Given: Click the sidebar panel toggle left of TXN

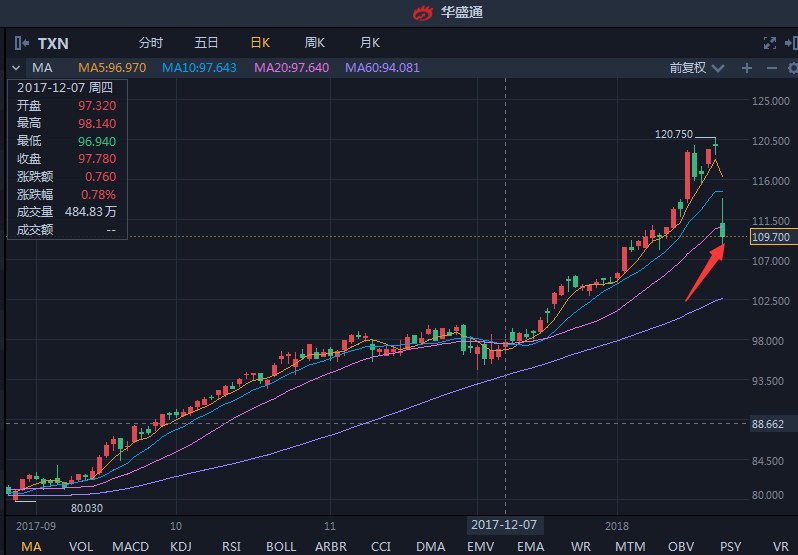Looking at the screenshot, I should (x=21, y=43).
